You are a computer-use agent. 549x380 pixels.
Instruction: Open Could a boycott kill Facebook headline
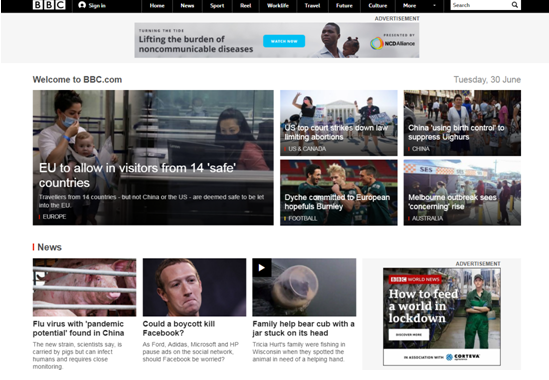click(x=179, y=328)
